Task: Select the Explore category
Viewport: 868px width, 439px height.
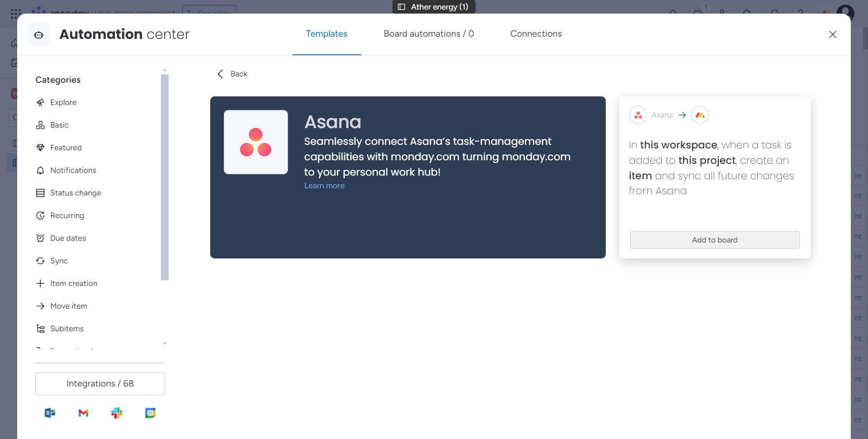Action: tap(63, 102)
